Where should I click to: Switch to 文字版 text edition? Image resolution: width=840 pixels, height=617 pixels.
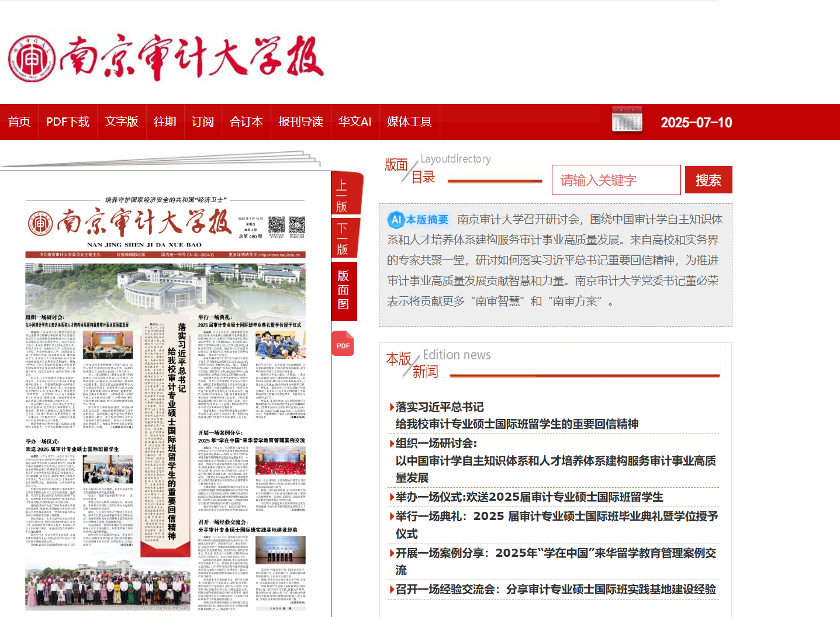coord(122,122)
